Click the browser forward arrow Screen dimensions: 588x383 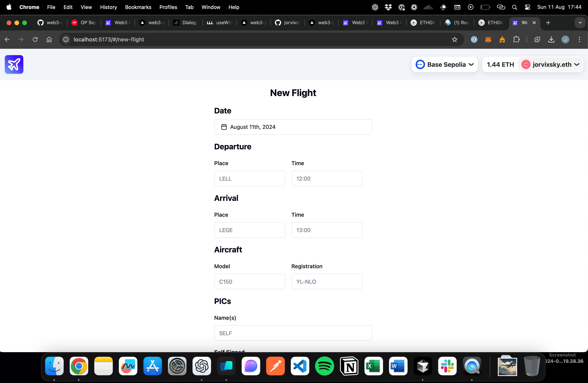[x=21, y=39]
